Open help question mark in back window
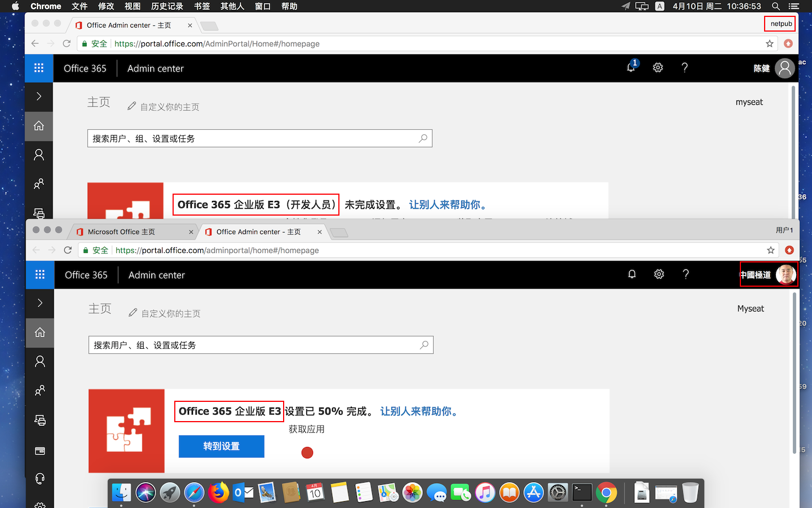This screenshot has height=508, width=812. [685, 68]
